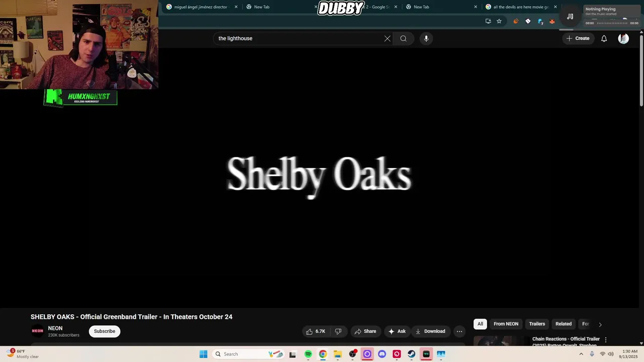
Task: Open the NEON channel name link
Action: (55, 328)
